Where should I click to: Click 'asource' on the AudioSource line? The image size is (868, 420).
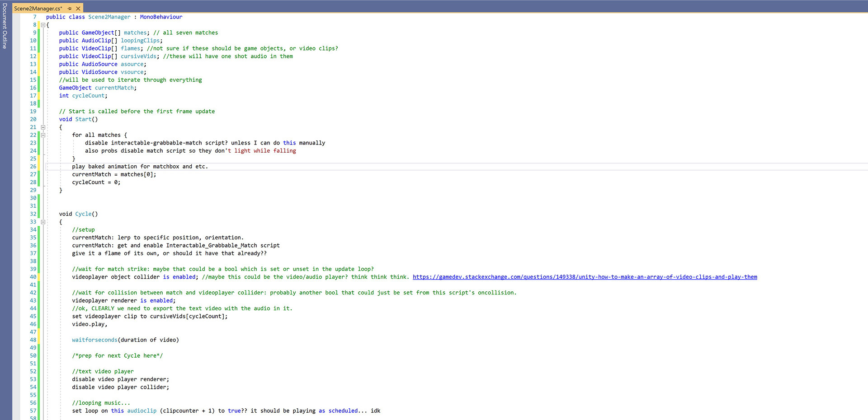pos(132,64)
